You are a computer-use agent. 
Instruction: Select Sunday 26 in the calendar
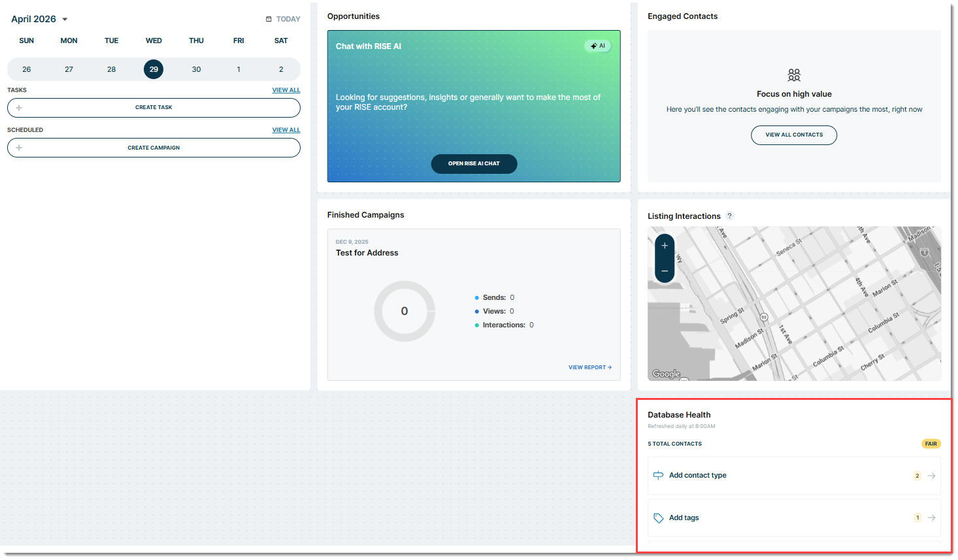click(x=27, y=69)
